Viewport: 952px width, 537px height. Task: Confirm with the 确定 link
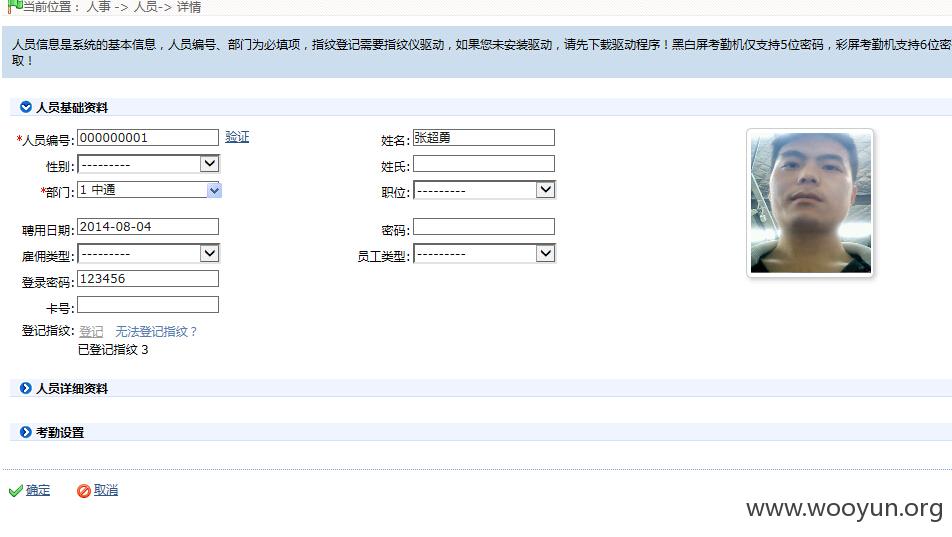pos(38,490)
